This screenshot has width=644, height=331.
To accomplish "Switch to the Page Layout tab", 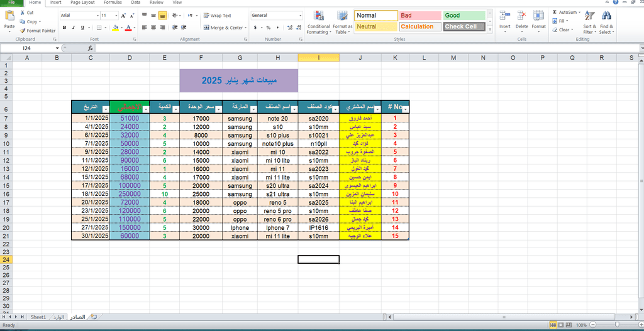I will point(82,3).
